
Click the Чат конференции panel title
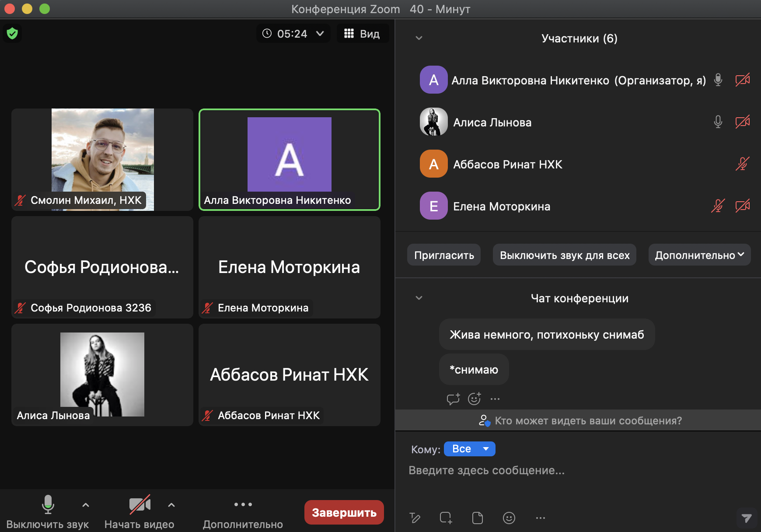tap(579, 298)
